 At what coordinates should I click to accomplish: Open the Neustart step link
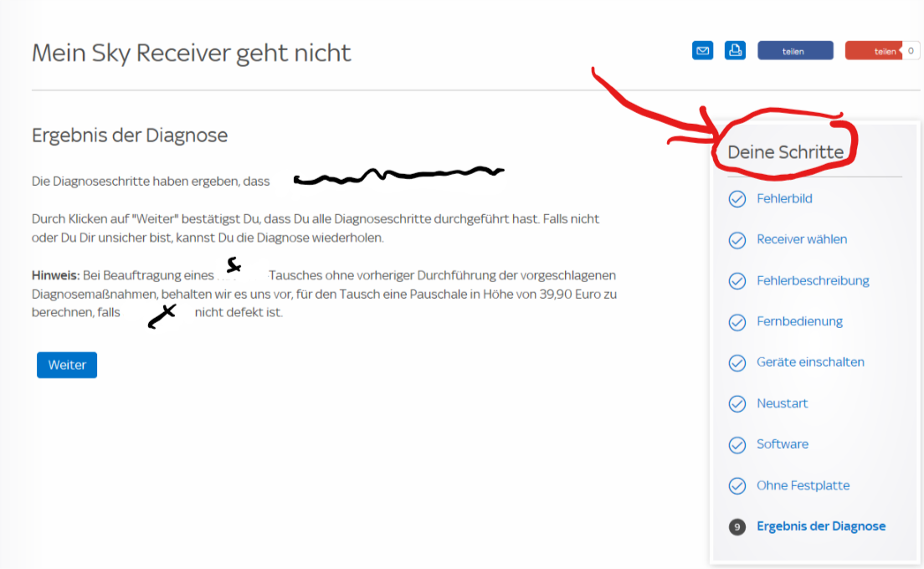click(x=782, y=402)
